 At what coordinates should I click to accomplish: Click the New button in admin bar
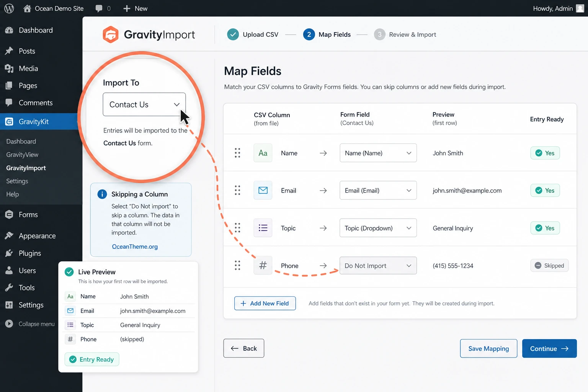[135, 8]
